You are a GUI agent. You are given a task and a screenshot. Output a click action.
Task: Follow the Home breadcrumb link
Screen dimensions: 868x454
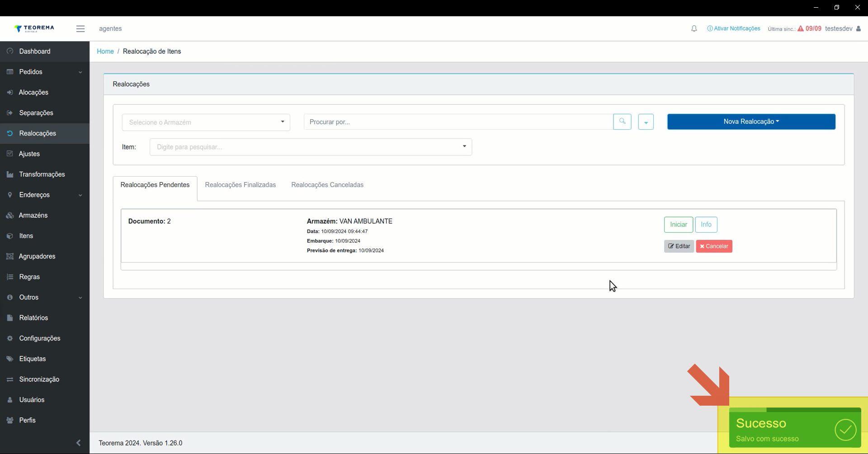[105, 51]
